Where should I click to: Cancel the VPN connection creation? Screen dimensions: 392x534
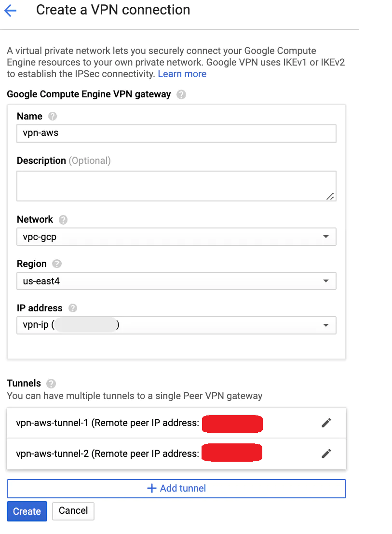coord(73,511)
